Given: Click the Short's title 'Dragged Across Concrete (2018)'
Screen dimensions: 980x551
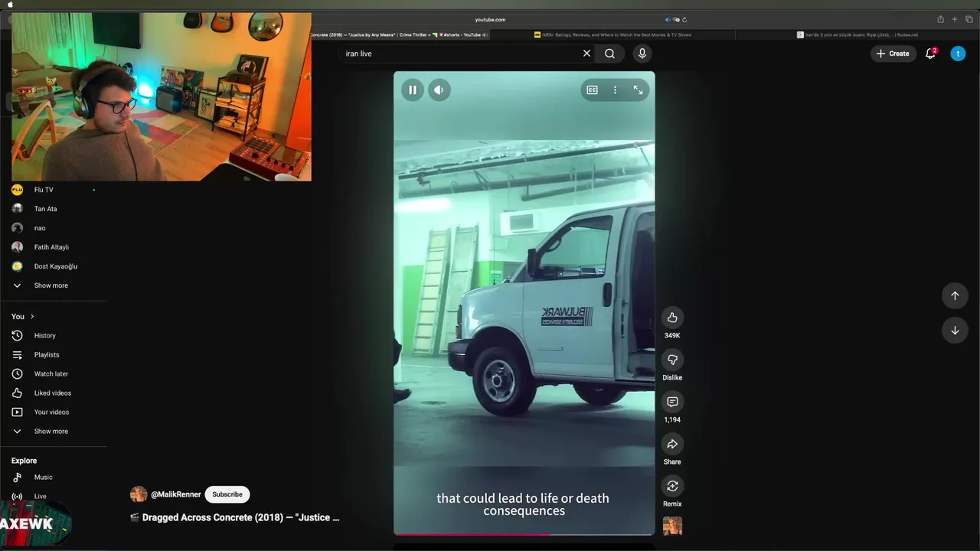Looking at the screenshot, I should coord(234,517).
